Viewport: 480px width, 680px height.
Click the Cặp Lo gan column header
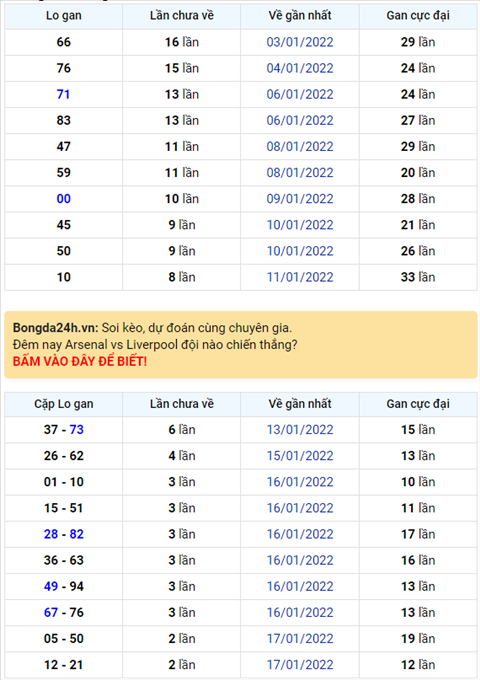click(63, 404)
